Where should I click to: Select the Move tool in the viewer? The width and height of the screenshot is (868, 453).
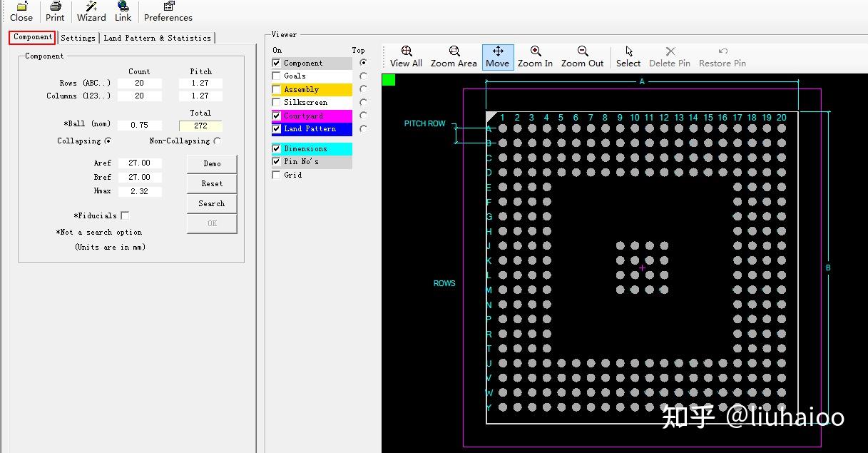pos(497,56)
